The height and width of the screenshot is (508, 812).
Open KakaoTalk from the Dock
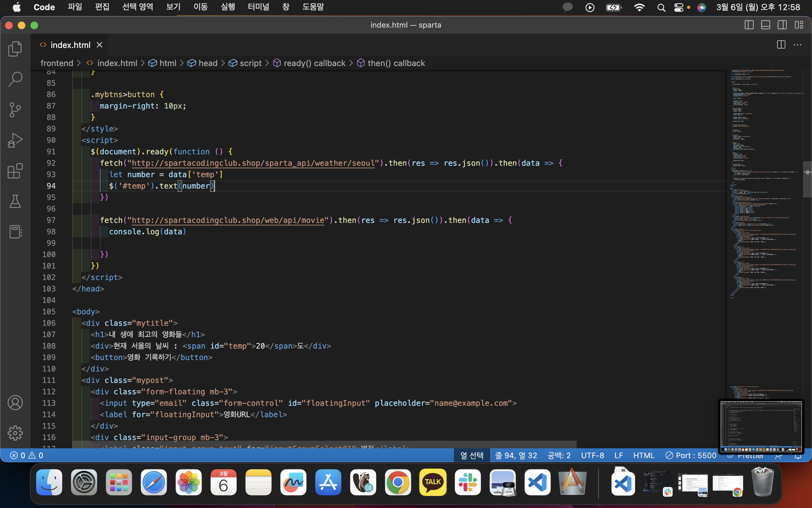[433, 483]
